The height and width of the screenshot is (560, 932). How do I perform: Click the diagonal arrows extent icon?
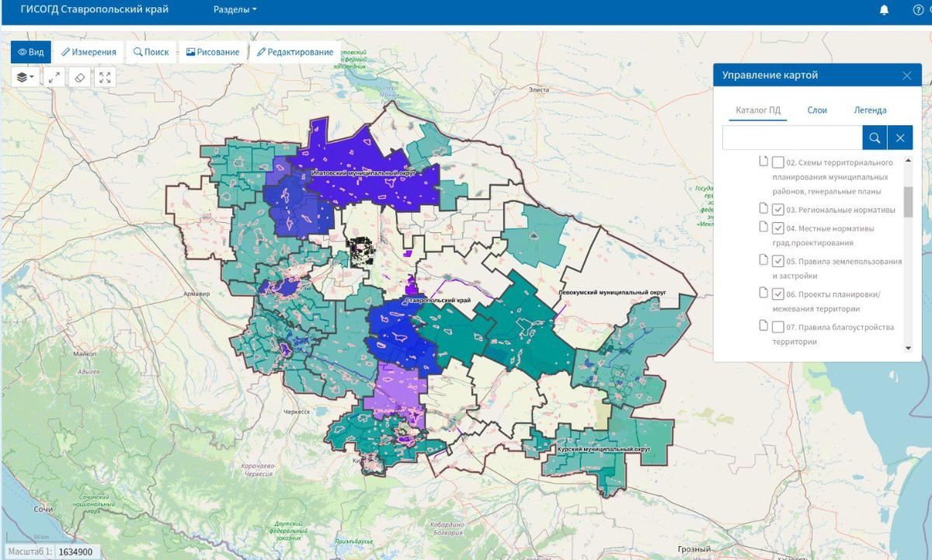coord(54,77)
